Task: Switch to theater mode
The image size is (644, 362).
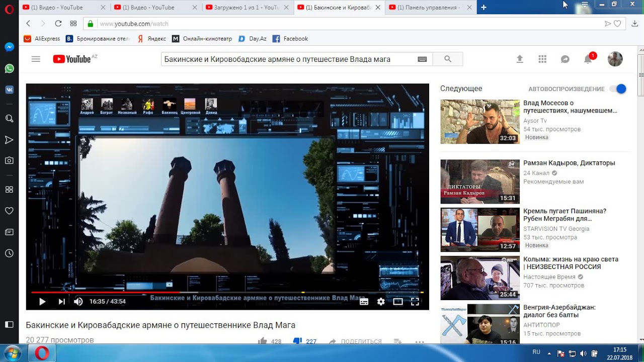Action: click(398, 302)
